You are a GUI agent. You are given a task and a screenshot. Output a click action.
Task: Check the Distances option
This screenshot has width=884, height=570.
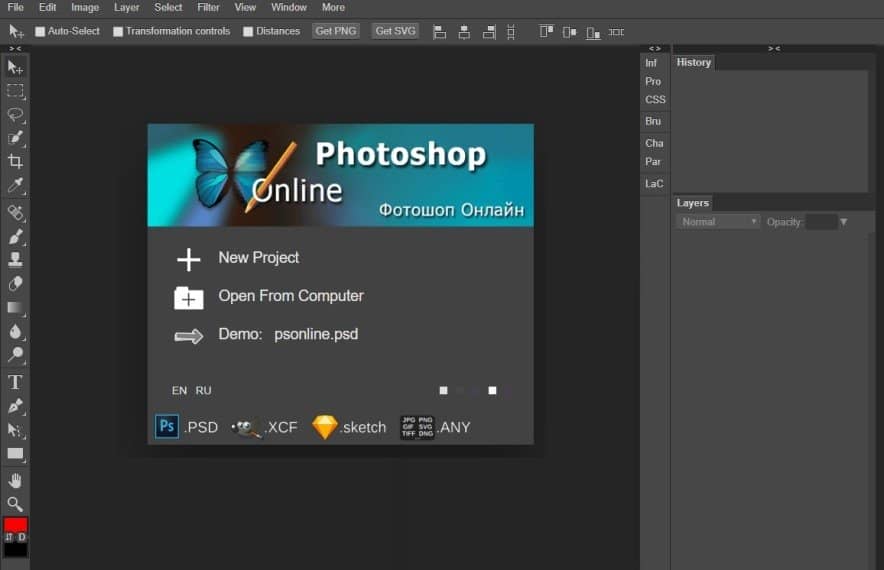[248, 31]
